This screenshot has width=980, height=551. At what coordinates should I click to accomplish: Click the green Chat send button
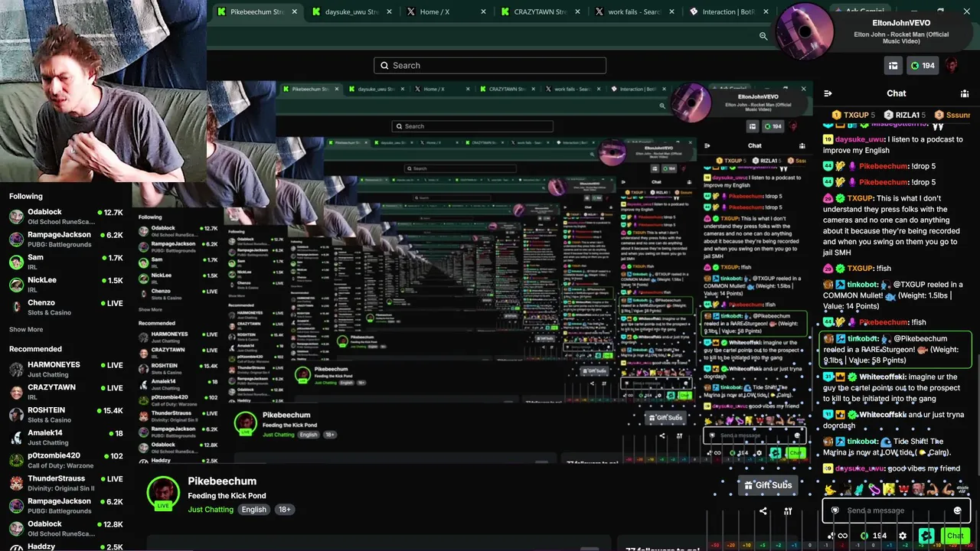pos(954,536)
